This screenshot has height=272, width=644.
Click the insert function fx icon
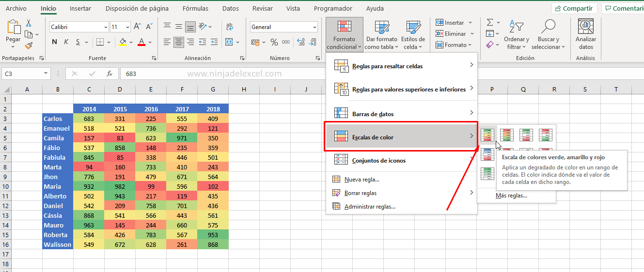[x=110, y=74]
